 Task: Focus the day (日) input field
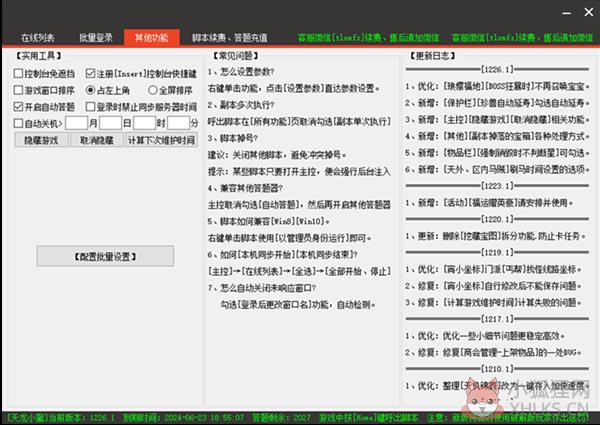[x=111, y=123]
